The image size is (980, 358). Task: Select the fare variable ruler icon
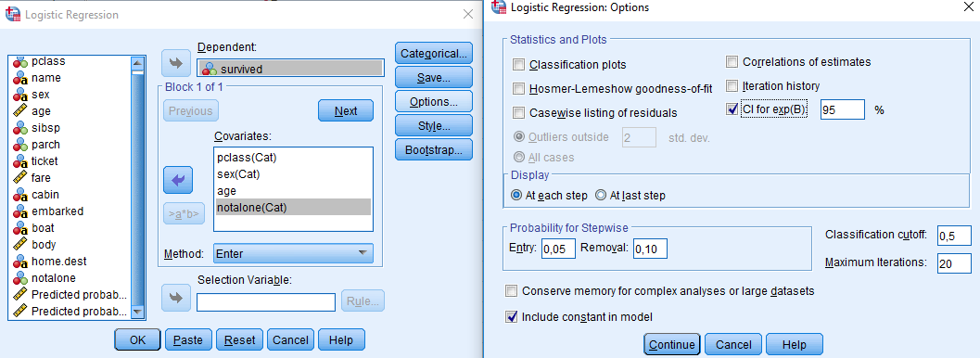pyautogui.click(x=21, y=177)
